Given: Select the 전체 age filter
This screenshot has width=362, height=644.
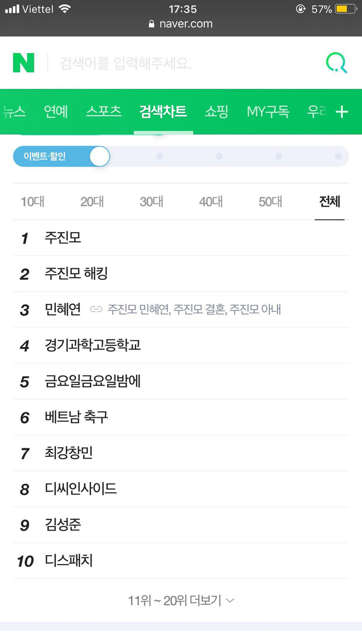Looking at the screenshot, I should (329, 202).
